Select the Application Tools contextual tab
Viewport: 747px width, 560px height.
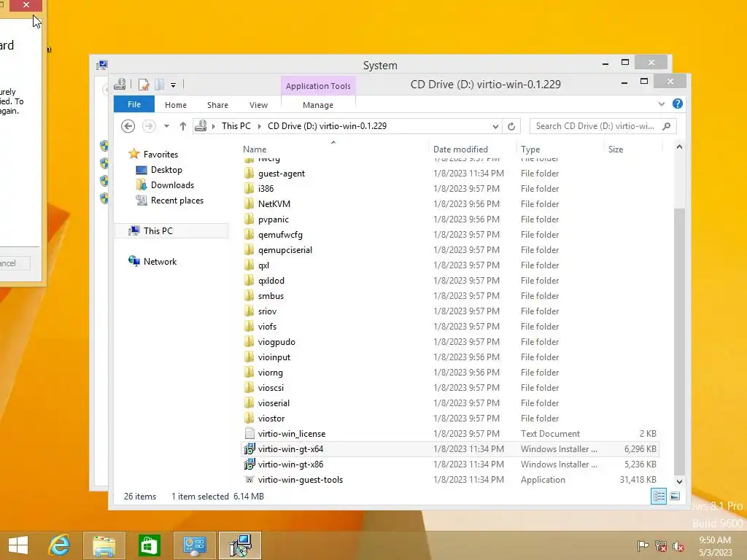(x=318, y=86)
